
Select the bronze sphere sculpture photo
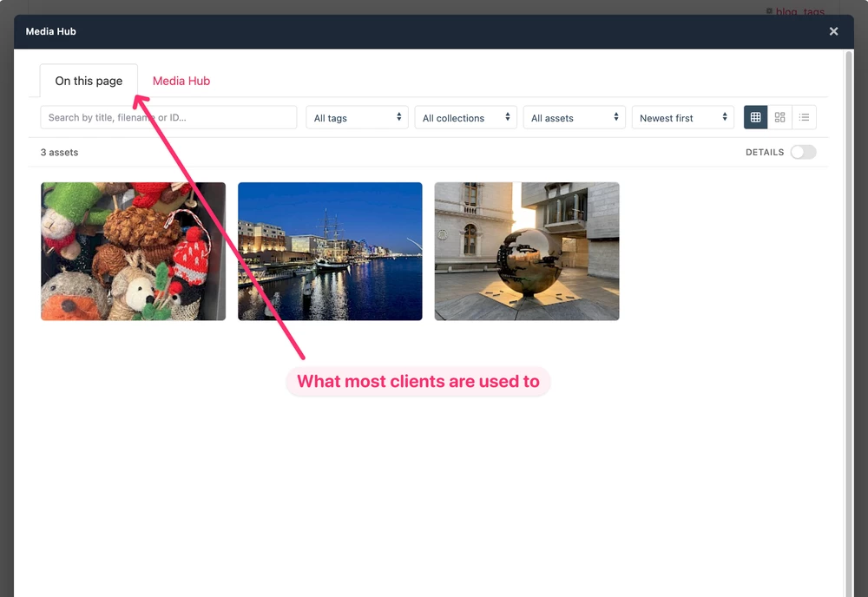[527, 251]
